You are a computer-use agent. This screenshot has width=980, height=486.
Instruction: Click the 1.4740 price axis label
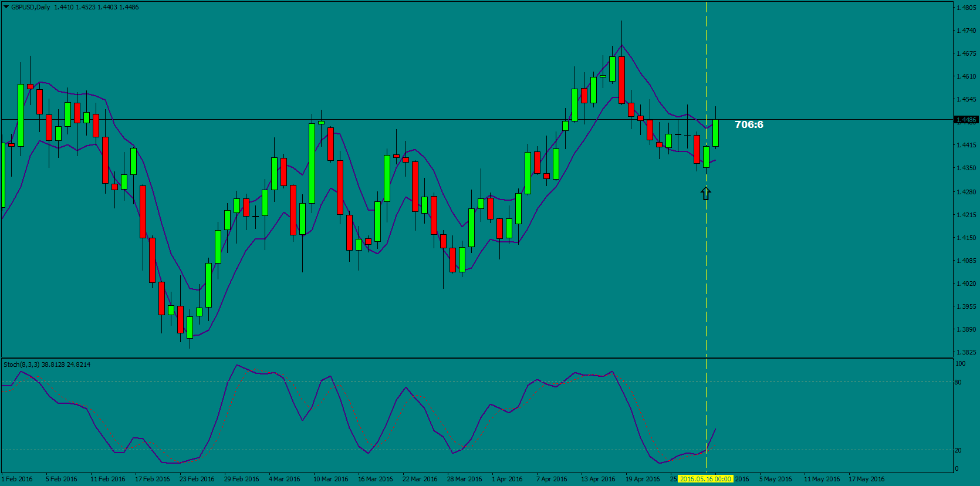click(x=967, y=31)
